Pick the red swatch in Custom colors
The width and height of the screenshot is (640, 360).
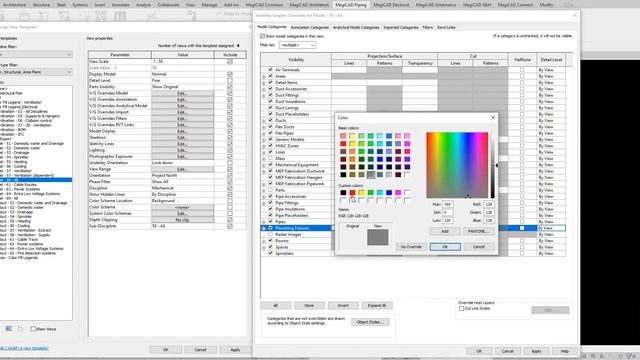352,193
